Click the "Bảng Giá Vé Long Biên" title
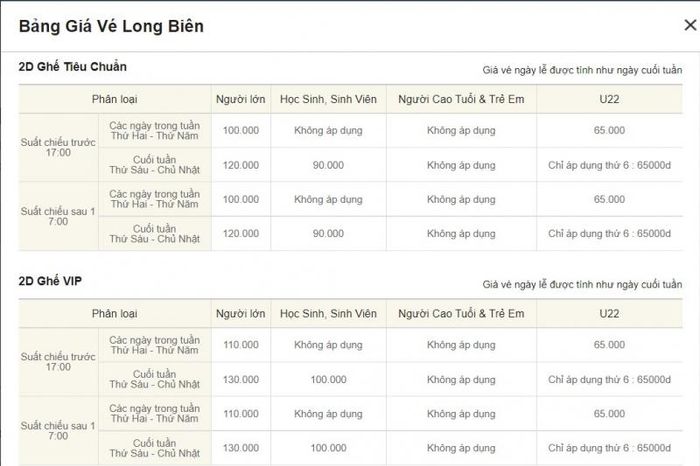700x466 pixels. pyautogui.click(x=111, y=27)
